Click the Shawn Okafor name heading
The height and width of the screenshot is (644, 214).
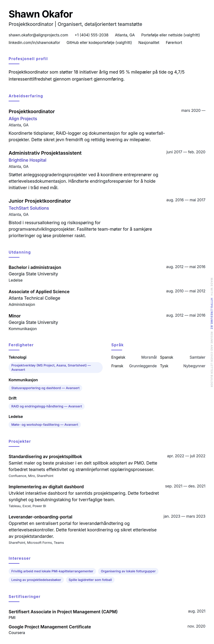click(41, 14)
